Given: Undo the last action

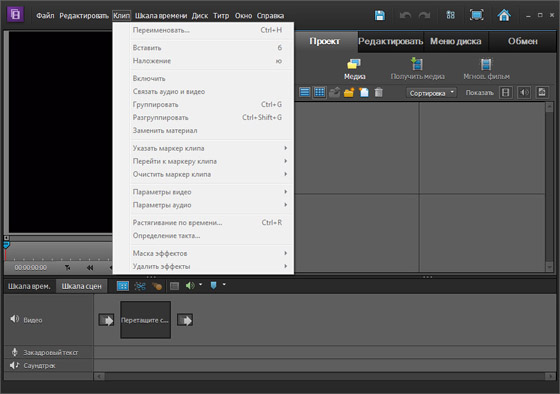Looking at the screenshot, I should pyautogui.click(x=405, y=15).
